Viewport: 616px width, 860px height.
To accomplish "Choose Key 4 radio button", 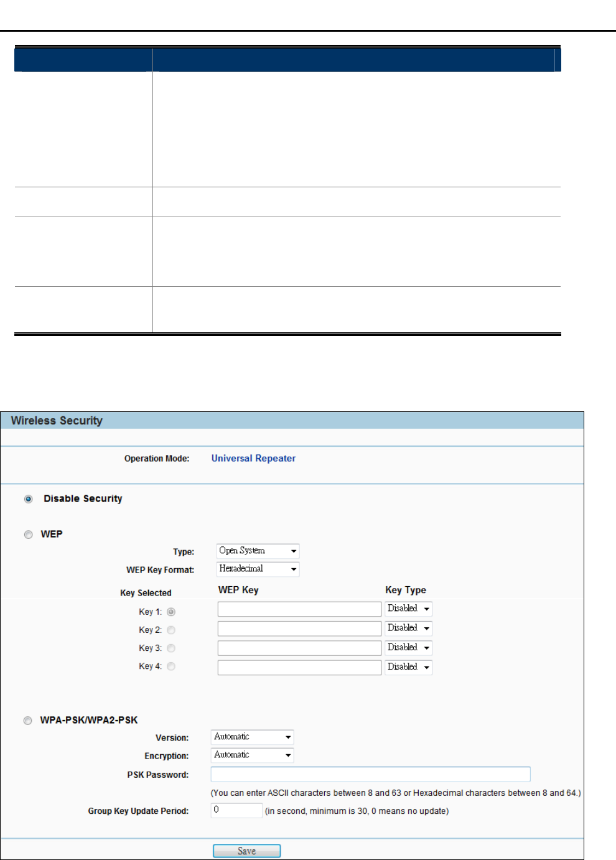I will coord(171,666).
